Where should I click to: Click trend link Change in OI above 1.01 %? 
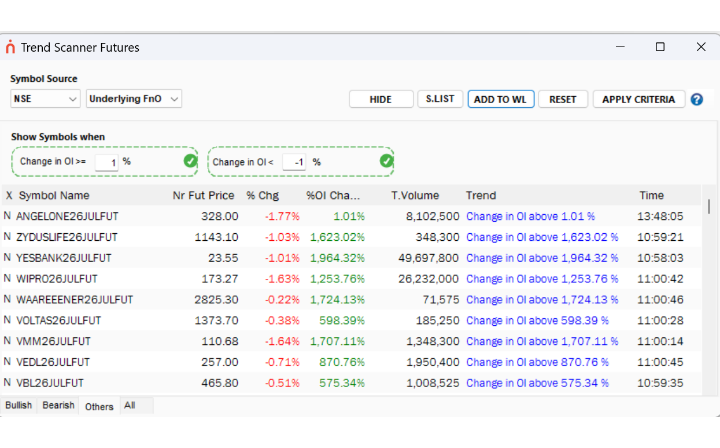[x=530, y=216]
